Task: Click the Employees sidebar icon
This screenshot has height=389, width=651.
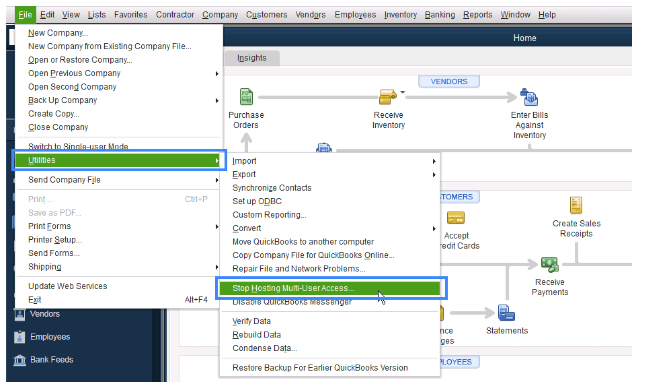Action: pos(19,337)
